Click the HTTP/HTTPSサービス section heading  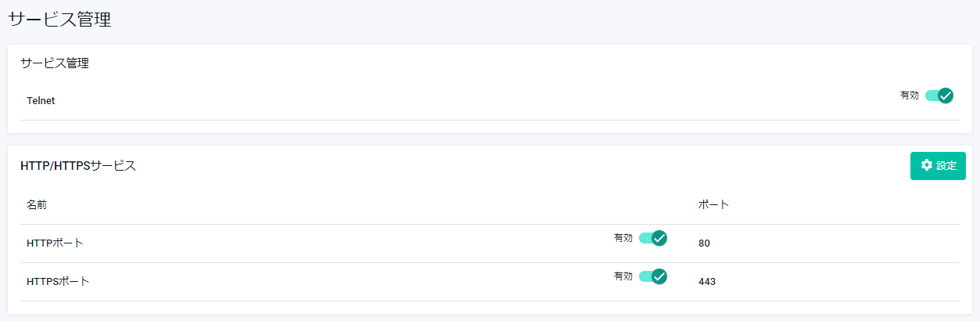78,166
